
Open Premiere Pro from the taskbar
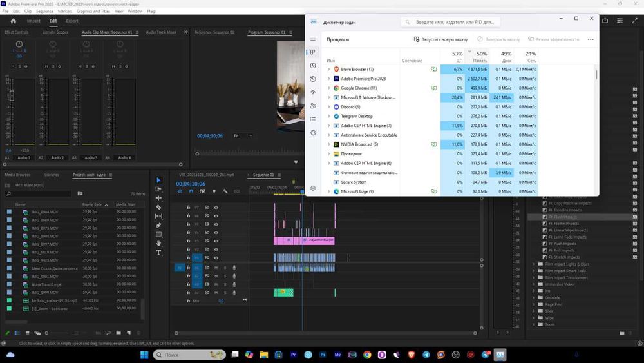point(293,355)
